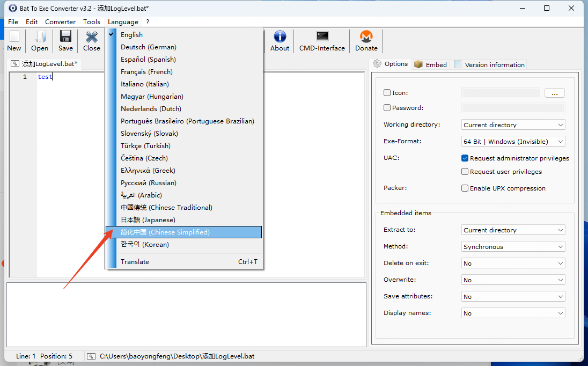This screenshot has height=366, width=588.
Task: Select Nederlands (Dutch) language
Action: click(x=183, y=109)
